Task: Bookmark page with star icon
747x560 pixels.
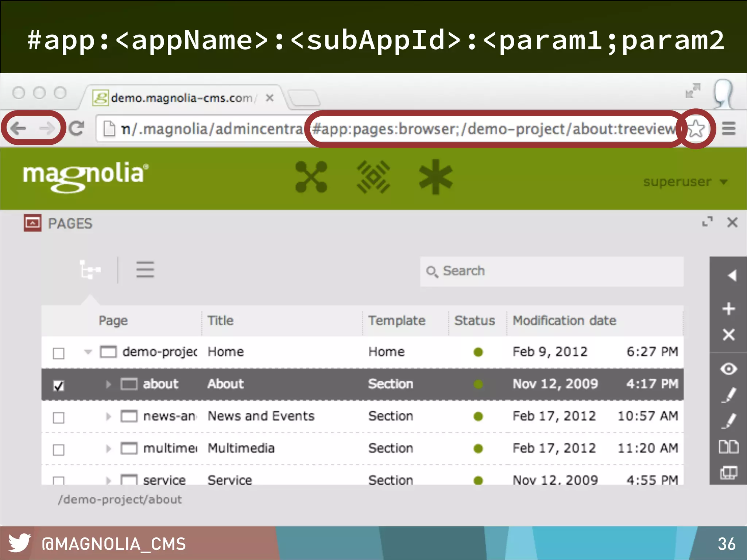Action: point(696,129)
